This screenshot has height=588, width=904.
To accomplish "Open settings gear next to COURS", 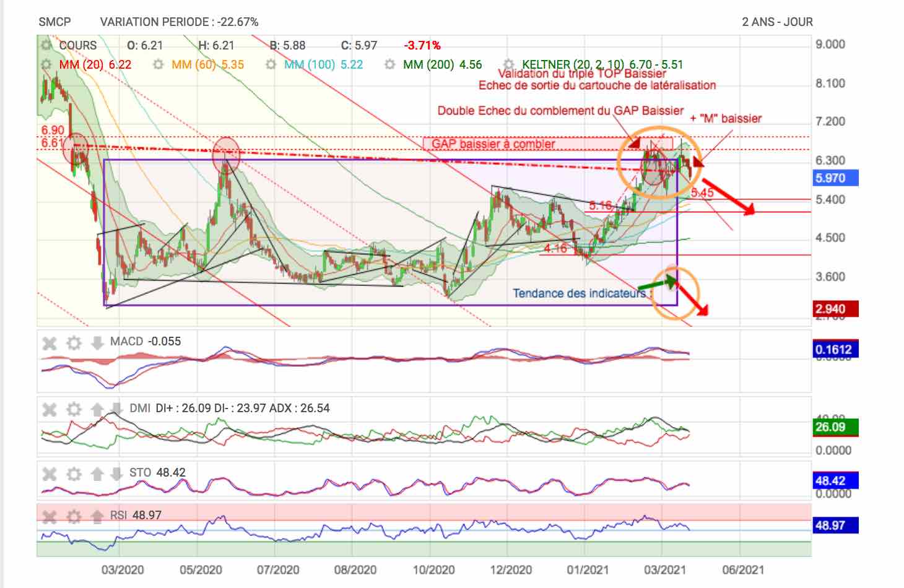I will [x=46, y=45].
